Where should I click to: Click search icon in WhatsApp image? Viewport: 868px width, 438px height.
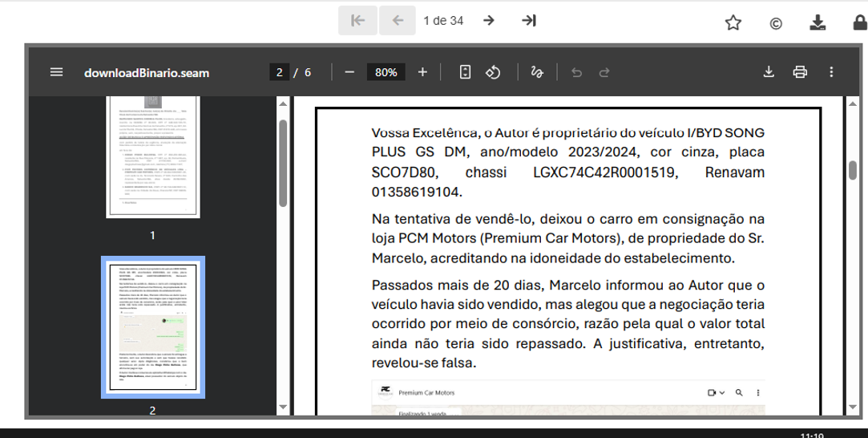[x=739, y=392]
